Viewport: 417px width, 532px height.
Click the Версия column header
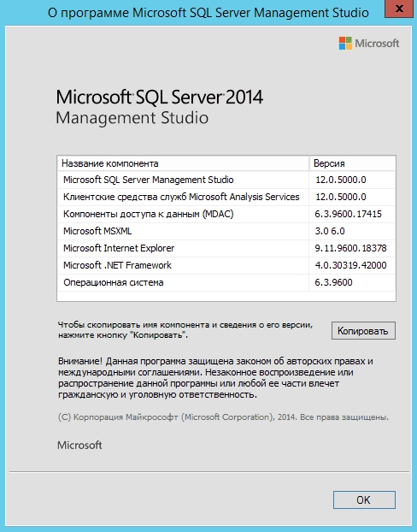pos(352,163)
